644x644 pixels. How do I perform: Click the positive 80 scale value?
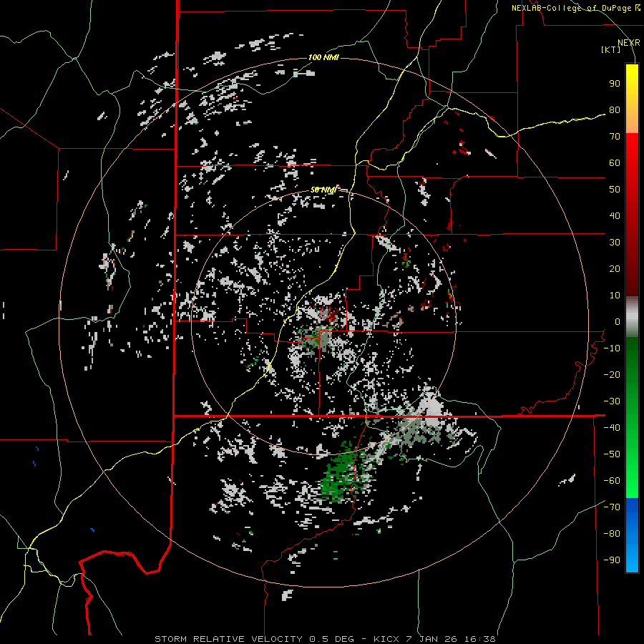(615, 109)
